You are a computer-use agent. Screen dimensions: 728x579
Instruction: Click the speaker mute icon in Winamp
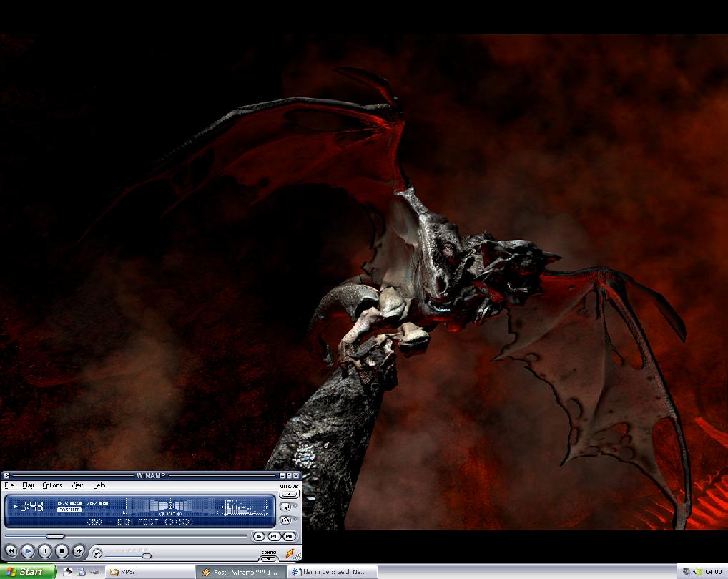pos(97,553)
